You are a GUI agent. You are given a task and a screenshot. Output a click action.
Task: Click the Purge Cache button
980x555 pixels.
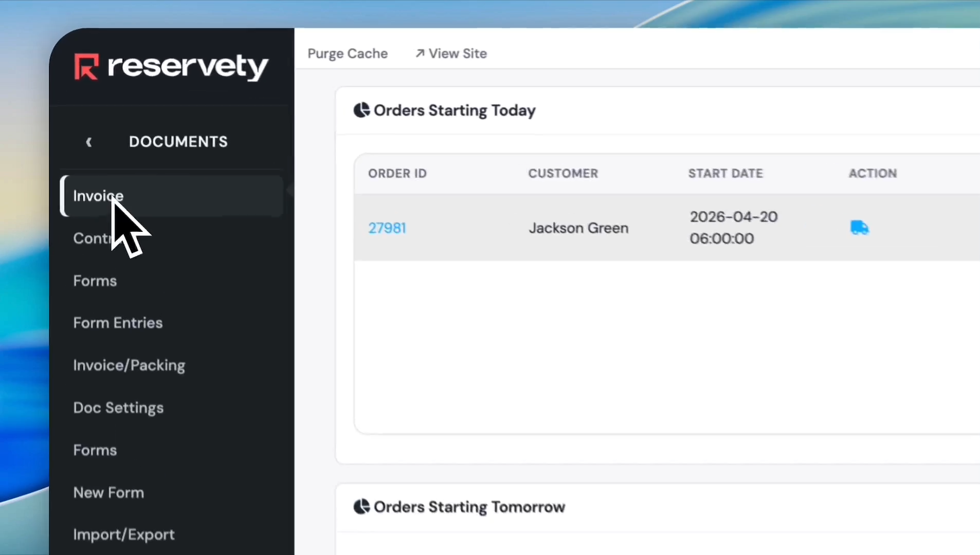(x=348, y=53)
